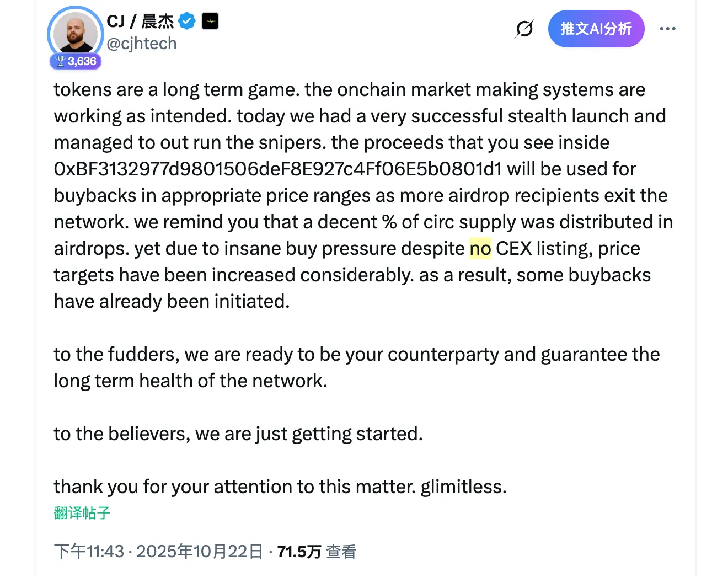Click the 0xBF3132977d98 wallet address
728x577 pixels.
278,169
